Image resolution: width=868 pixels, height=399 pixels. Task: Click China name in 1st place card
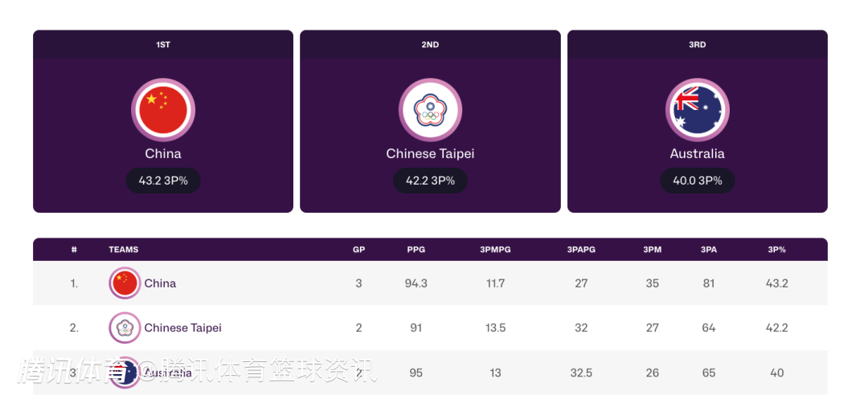(162, 153)
